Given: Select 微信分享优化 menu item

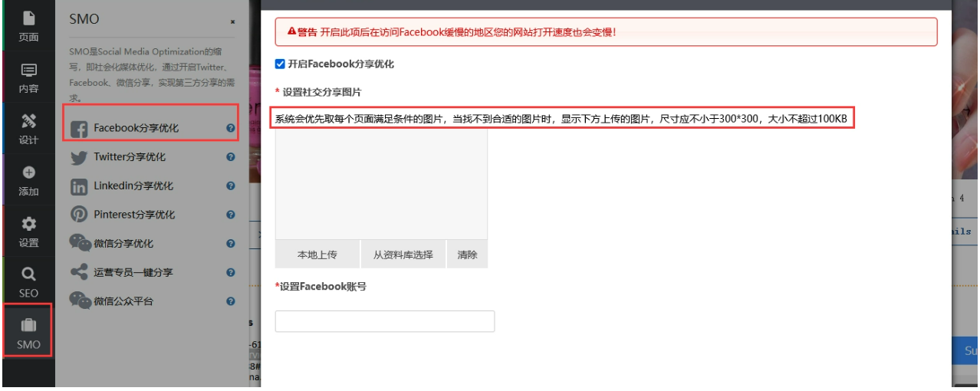Looking at the screenshot, I should point(123,244).
